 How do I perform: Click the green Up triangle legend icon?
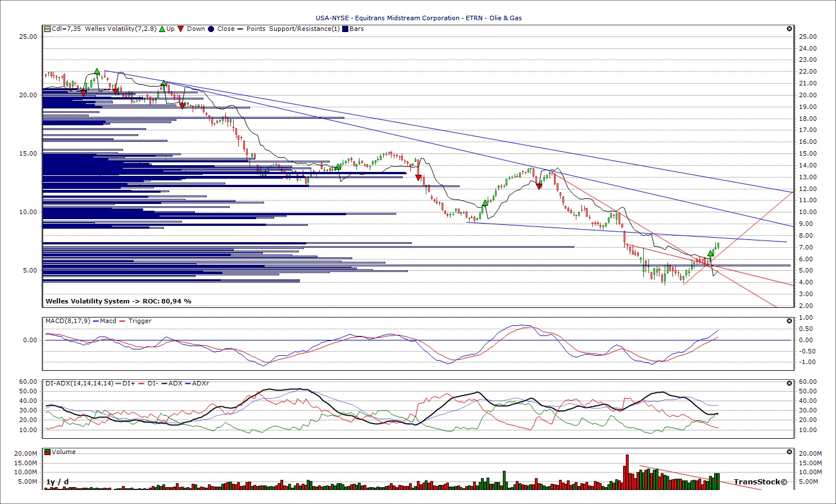162,29
